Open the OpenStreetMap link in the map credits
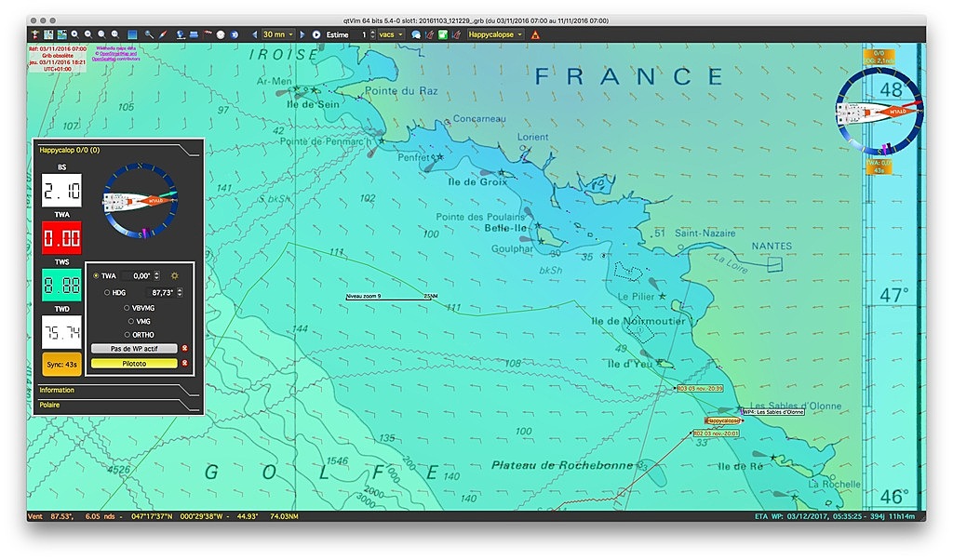Screen dimensions: 953x560 click(118, 53)
